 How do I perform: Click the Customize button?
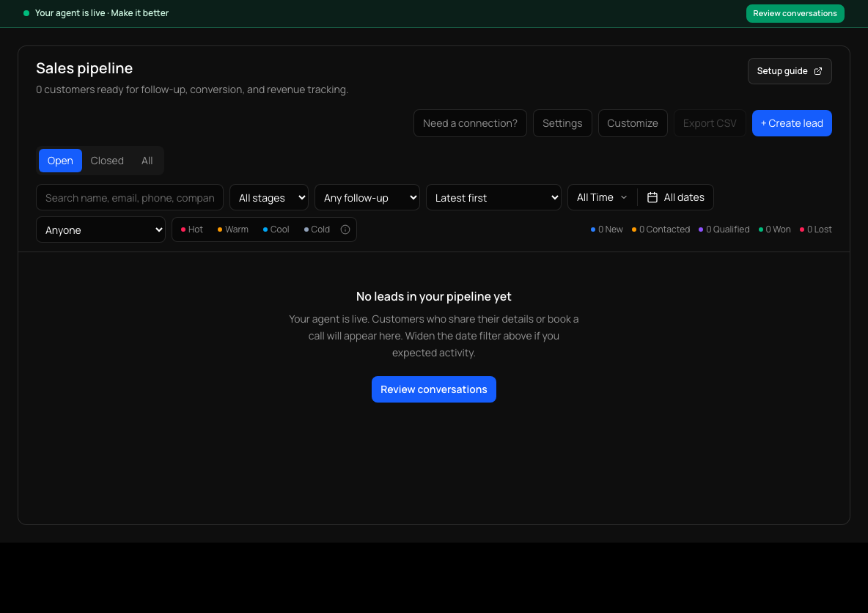pyautogui.click(x=632, y=123)
